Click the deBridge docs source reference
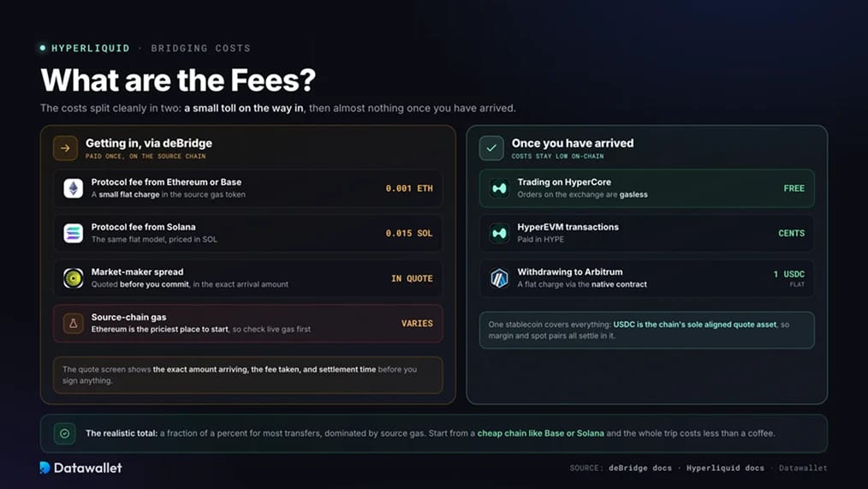This screenshot has height=489, width=868. 640,468
